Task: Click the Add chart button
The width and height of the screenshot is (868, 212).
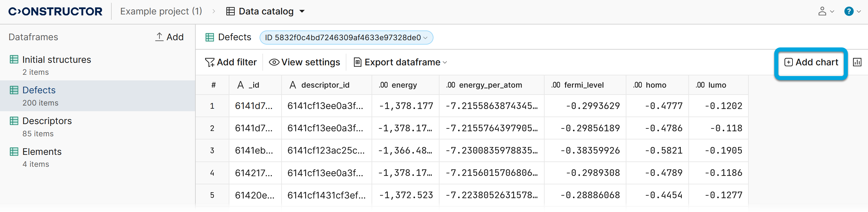Action: pos(811,62)
